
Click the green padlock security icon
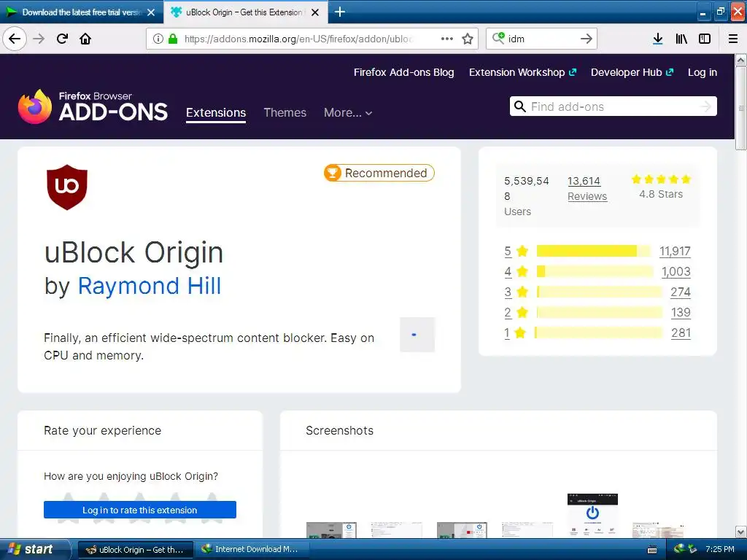coord(173,39)
